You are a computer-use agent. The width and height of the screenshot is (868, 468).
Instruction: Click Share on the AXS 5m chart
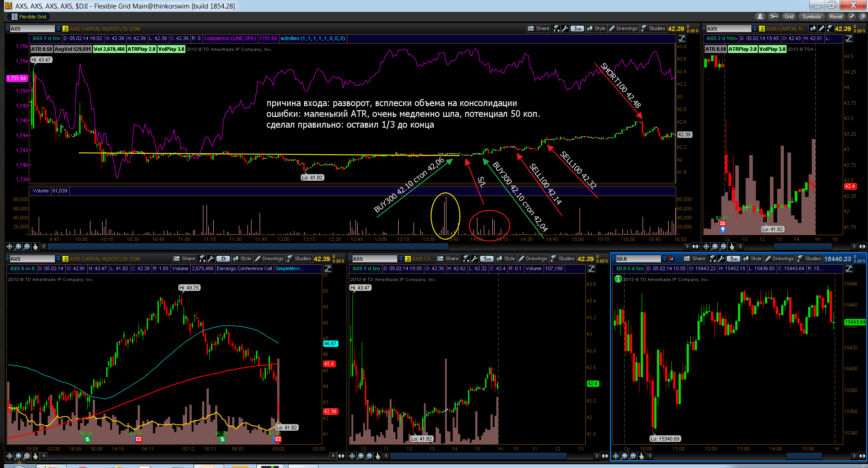pos(448,259)
